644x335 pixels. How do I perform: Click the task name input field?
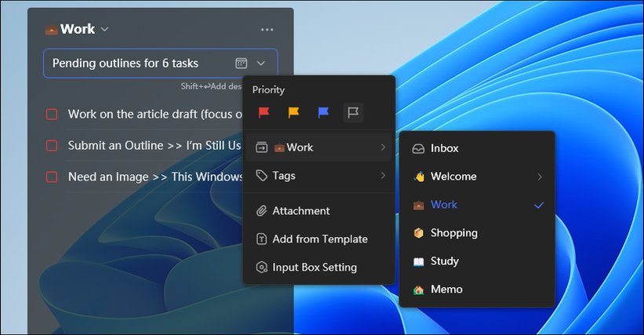[137, 63]
